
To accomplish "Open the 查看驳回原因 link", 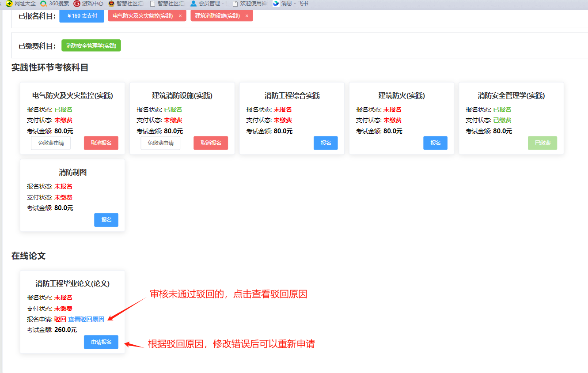I will click(86, 319).
